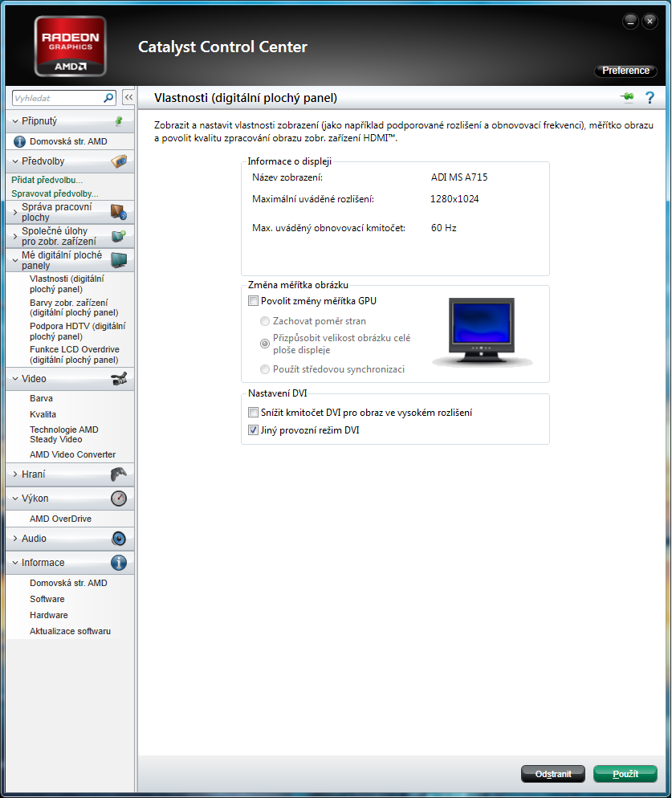Click the search magnifier icon
The image size is (672, 798).
[x=108, y=98]
